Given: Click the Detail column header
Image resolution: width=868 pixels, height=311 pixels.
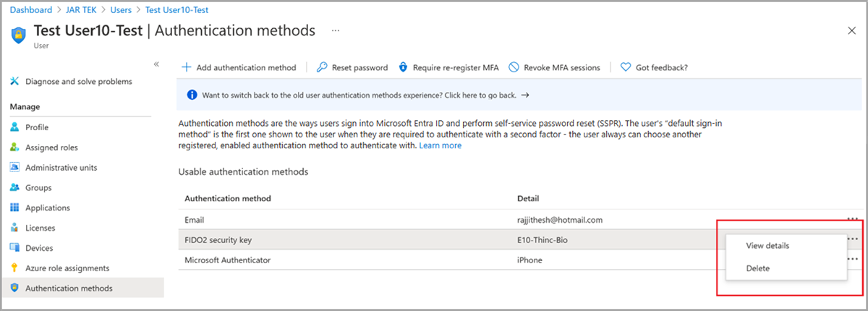Looking at the screenshot, I should click(527, 198).
